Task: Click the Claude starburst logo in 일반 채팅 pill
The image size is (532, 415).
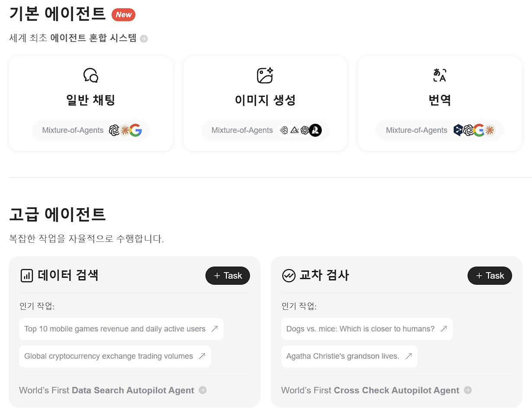Action: pos(126,130)
